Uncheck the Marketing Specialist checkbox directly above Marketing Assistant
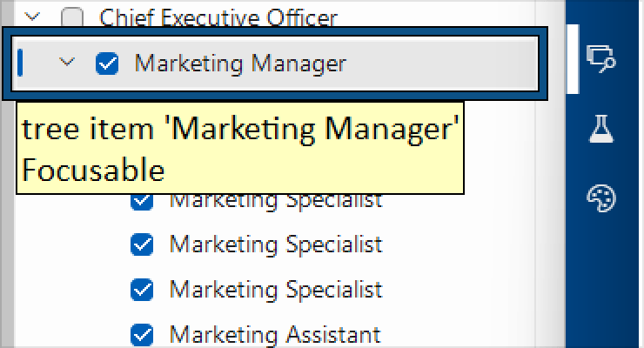The height and width of the screenshot is (348, 644). pyautogui.click(x=141, y=289)
